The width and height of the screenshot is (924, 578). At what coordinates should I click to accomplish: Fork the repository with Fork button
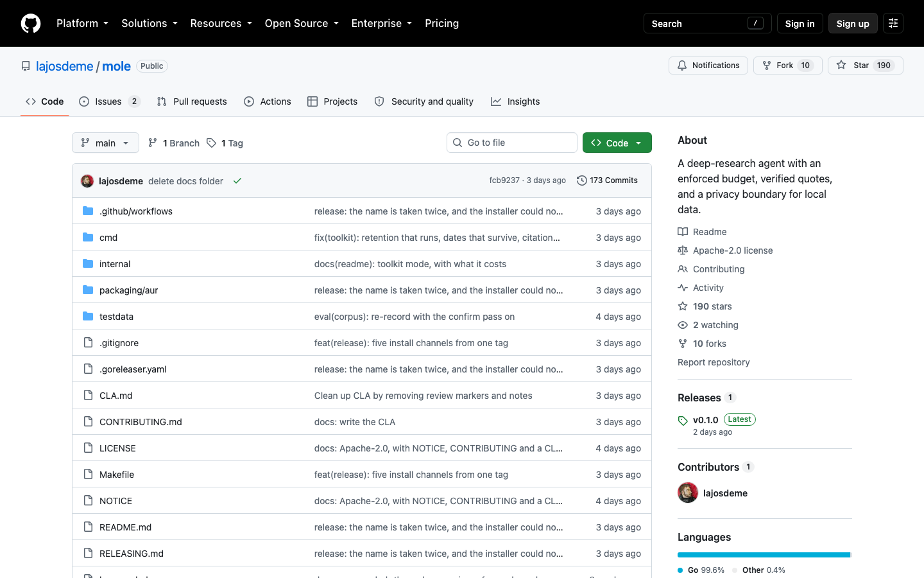788,66
